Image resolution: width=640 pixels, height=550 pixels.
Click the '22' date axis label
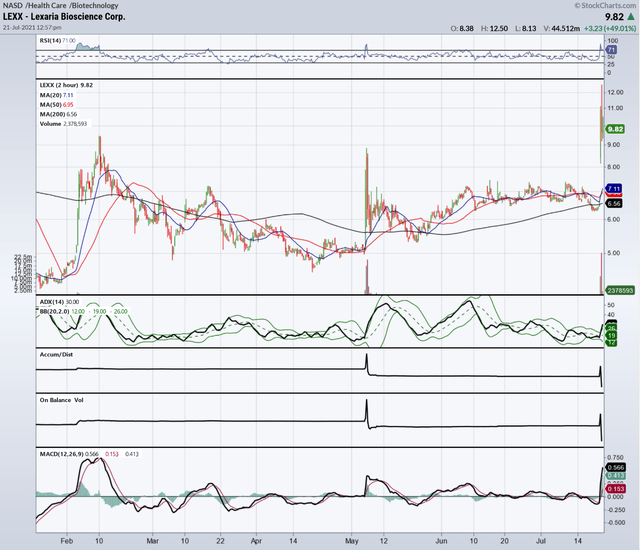(220, 541)
